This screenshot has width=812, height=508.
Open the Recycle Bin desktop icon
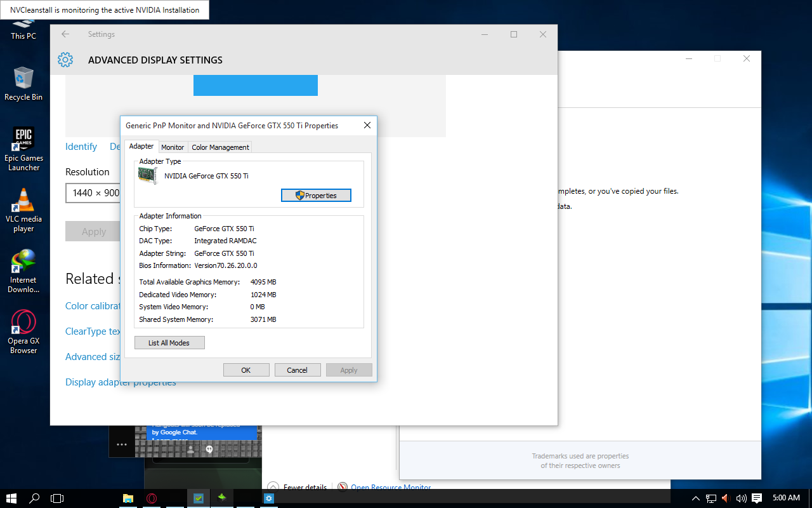pyautogui.click(x=23, y=84)
